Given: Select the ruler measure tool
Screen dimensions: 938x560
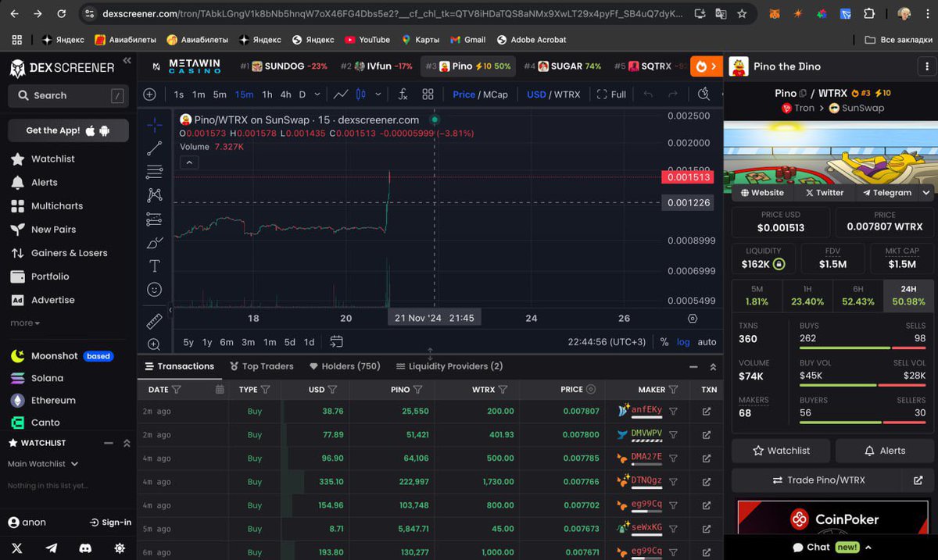Looking at the screenshot, I should 154,321.
